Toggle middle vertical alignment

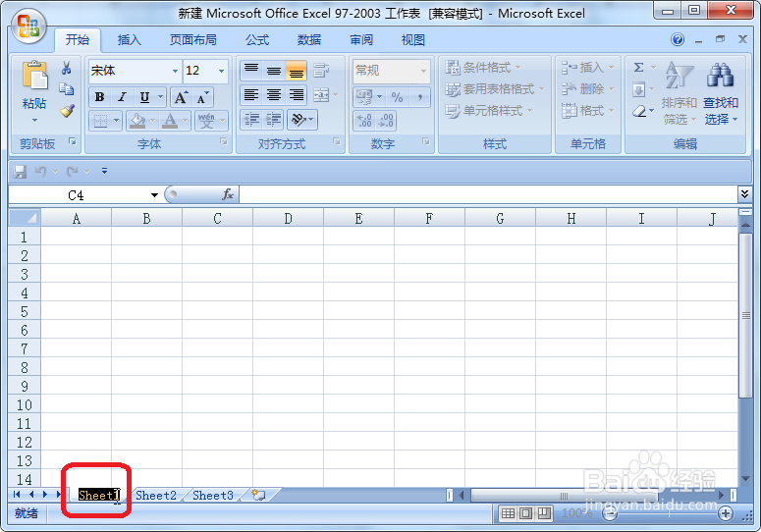(x=274, y=71)
